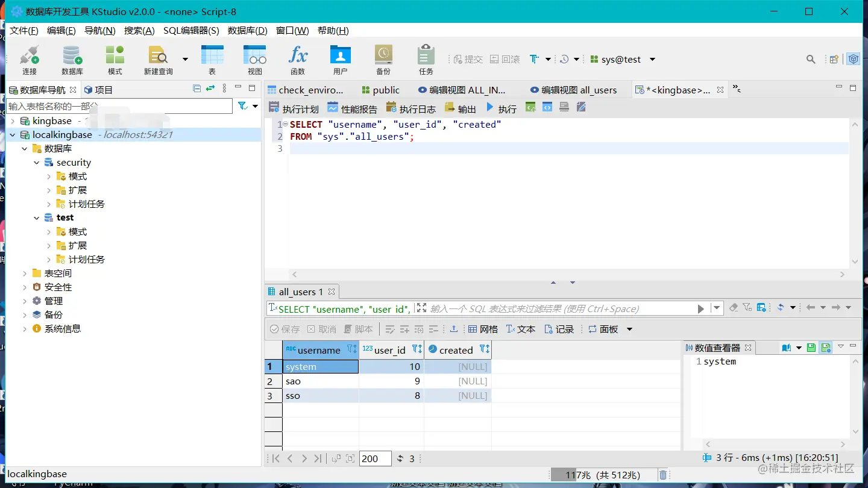868x488 pixels.
Task: Click the 表 table toolbar icon
Action: click(x=212, y=60)
